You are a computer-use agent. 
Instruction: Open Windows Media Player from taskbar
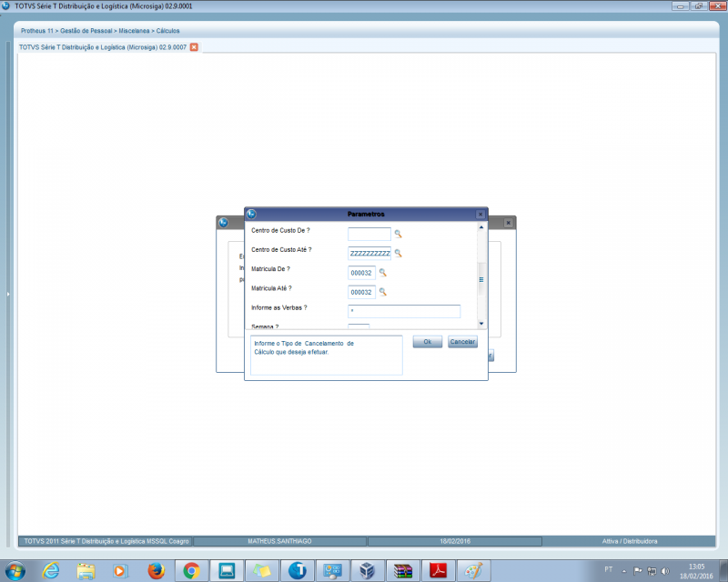pyautogui.click(x=121, y=571)
